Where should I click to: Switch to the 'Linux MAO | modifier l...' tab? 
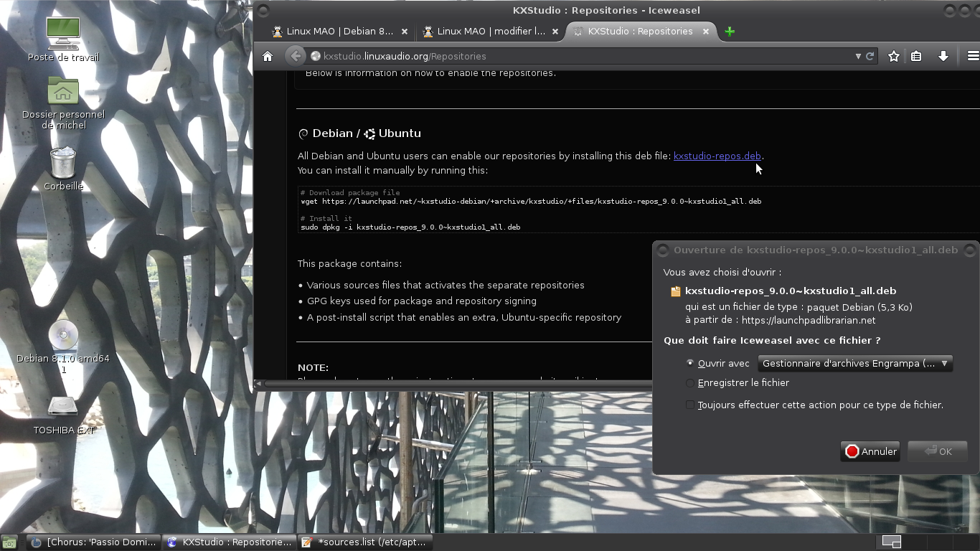[x=490, y=32]
